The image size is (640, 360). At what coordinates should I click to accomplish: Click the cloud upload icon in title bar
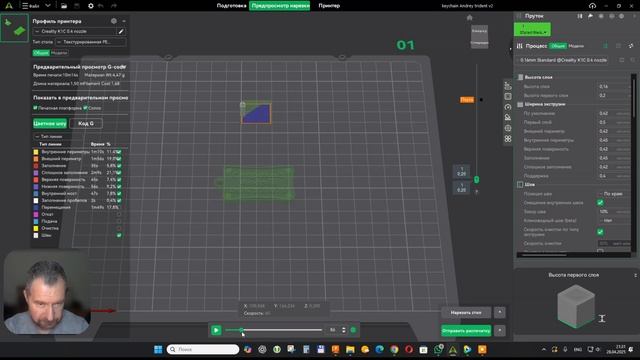tap(592, 6)
